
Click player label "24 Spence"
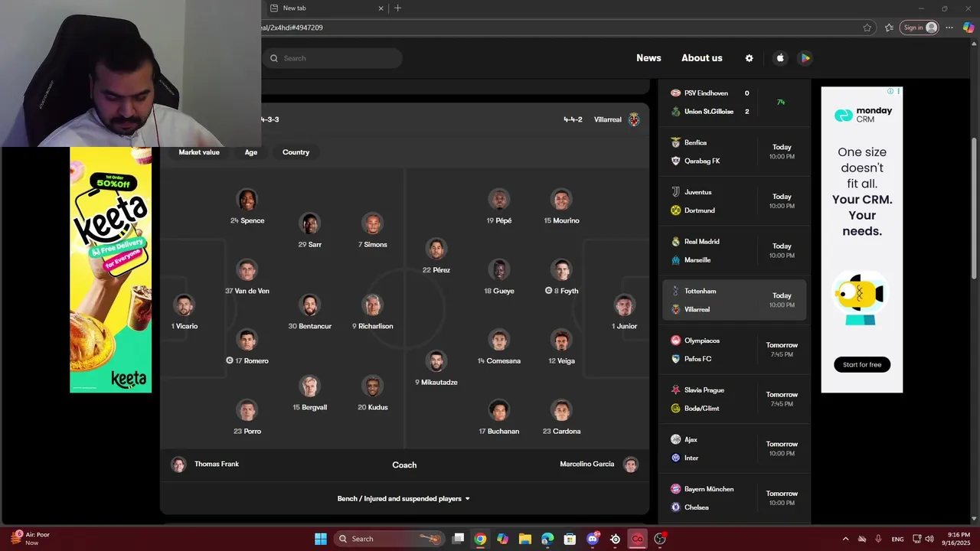pyautogui.click(x=247, y=220)
